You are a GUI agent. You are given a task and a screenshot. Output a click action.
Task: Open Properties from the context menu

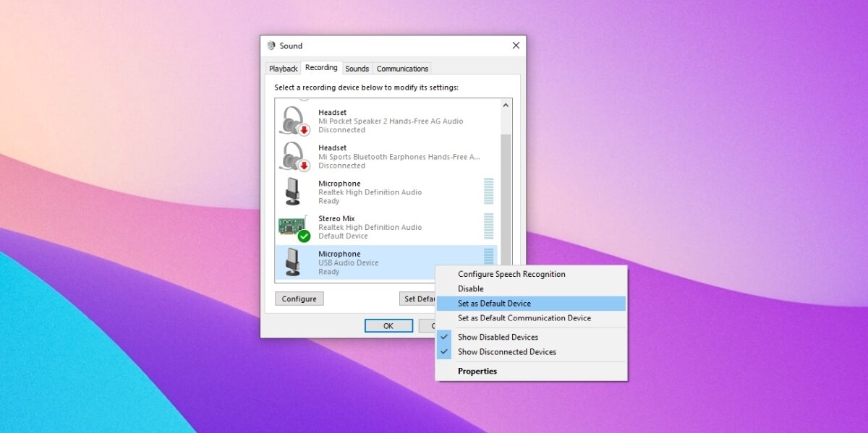click(x=477, y=371)
